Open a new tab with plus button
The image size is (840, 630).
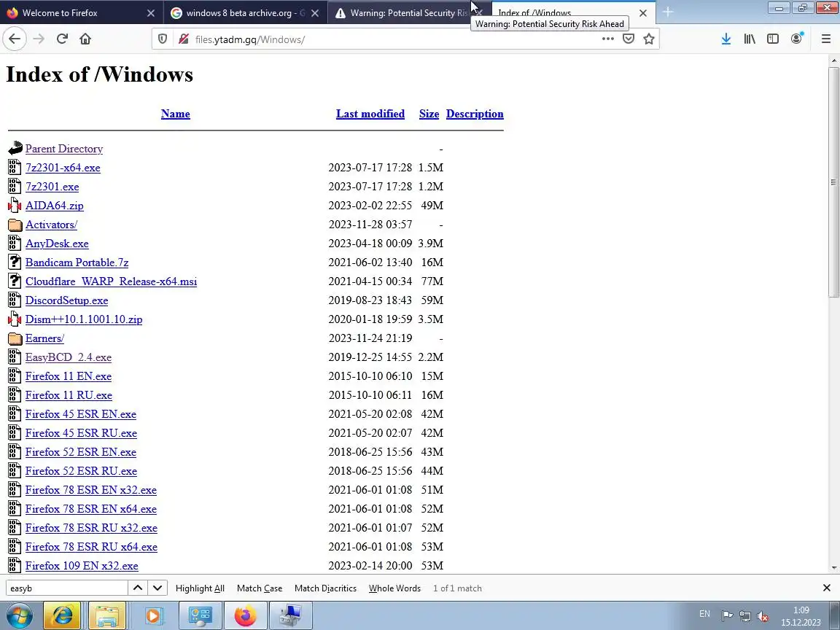[667, 12]
